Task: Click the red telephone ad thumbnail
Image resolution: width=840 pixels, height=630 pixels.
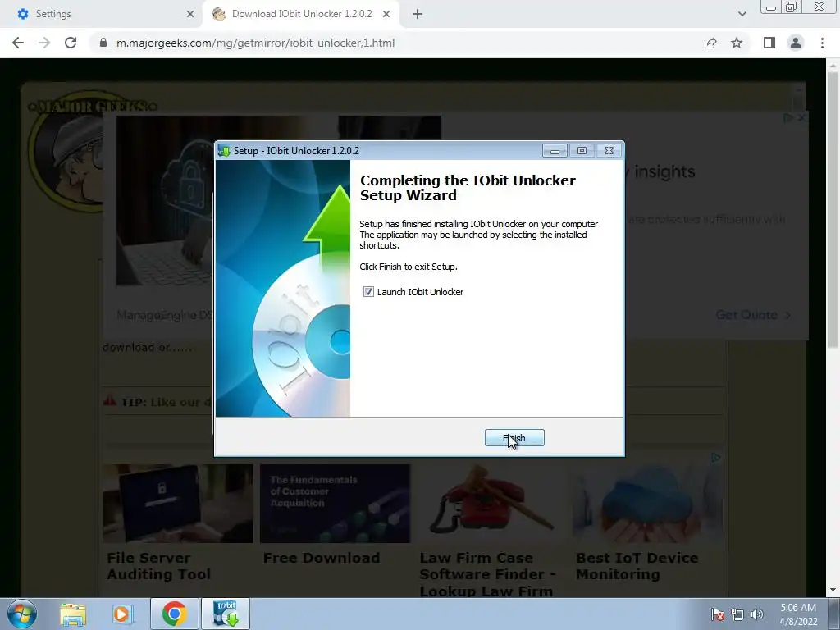Action: coord(491,504)
